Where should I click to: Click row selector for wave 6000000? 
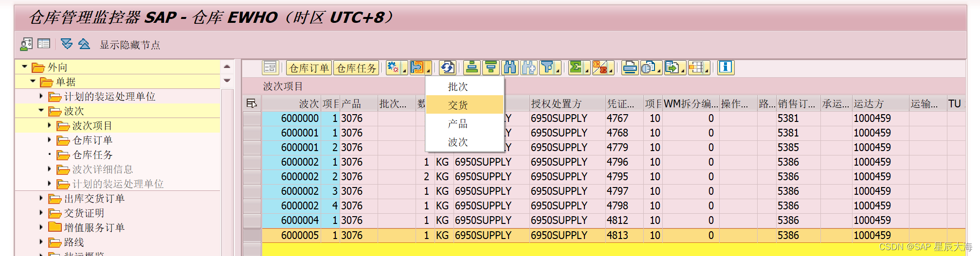coord(252,118)
